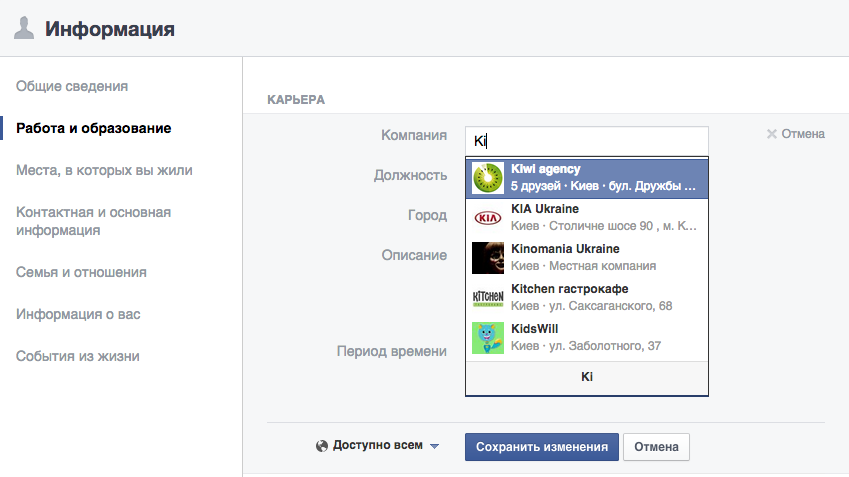Click into the Компания input field
Screen dimensions: 849x477
point(587,141)
